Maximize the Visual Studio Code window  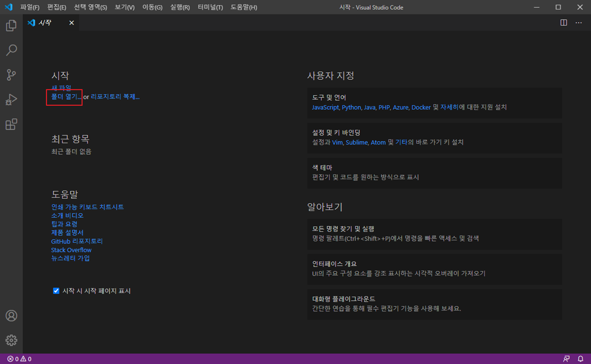coord(558,7)
